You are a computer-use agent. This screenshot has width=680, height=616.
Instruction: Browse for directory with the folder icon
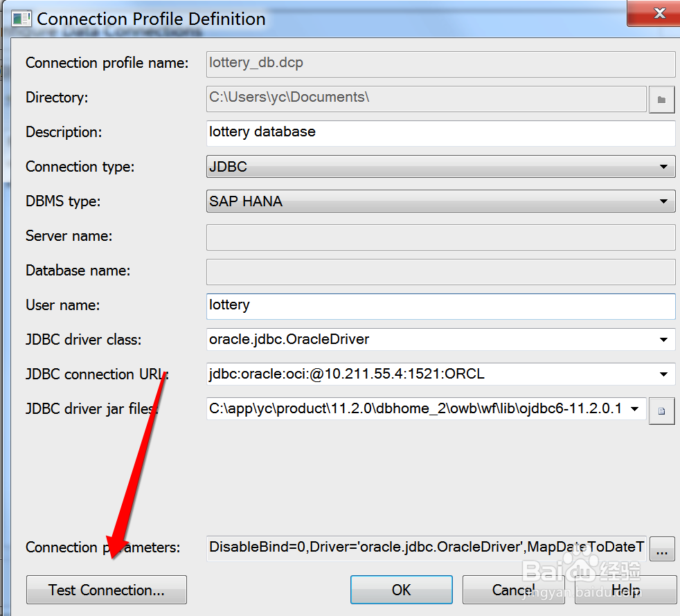click(x=661, y=100)
